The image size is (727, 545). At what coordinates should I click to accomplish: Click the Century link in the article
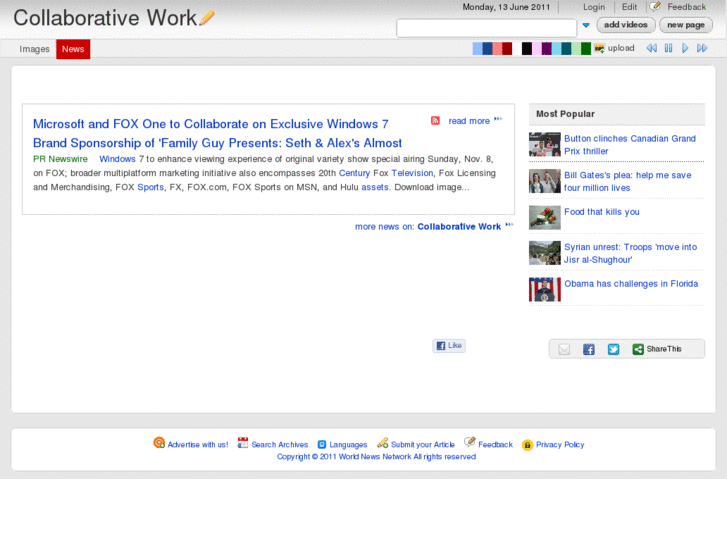click(x=354, y=173)
